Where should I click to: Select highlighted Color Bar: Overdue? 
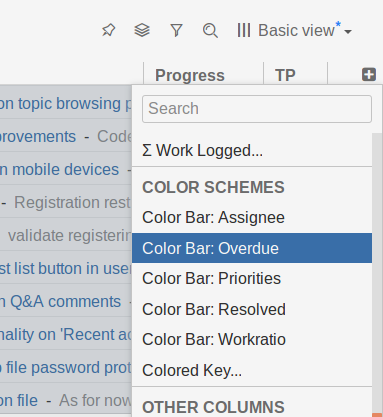click(252, 248)
